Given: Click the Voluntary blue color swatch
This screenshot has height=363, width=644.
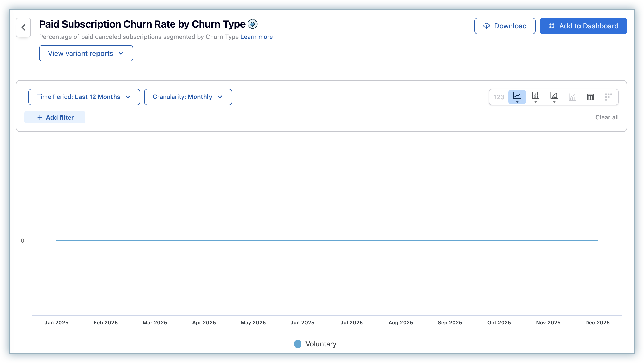Looking at the screenshot, I should coord(298,344).
